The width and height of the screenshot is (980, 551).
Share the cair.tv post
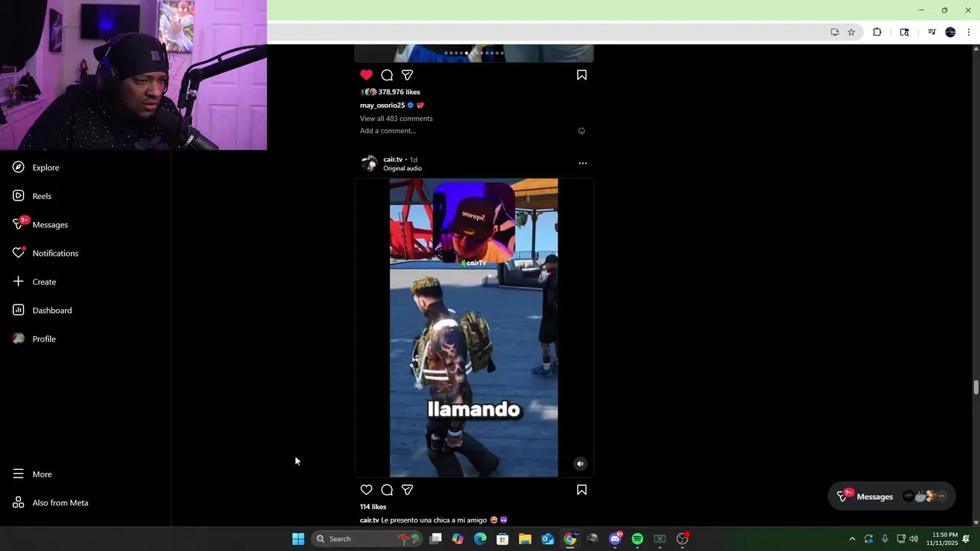407,490
